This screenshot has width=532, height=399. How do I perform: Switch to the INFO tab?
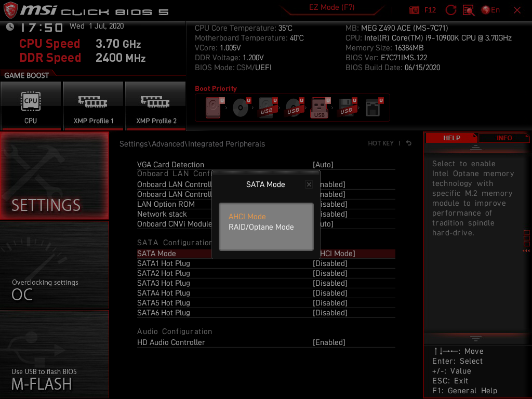pyautogui.click(x=504, y=138)
